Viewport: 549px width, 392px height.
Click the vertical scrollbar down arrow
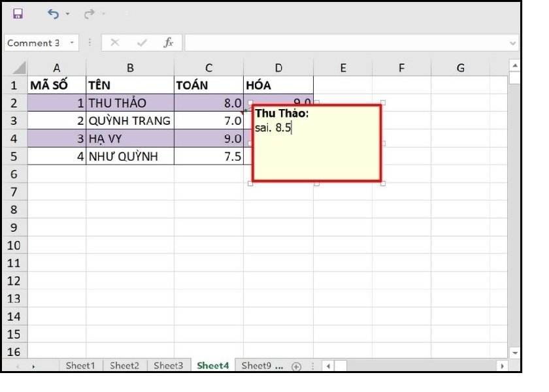click(x=514, y=353)
